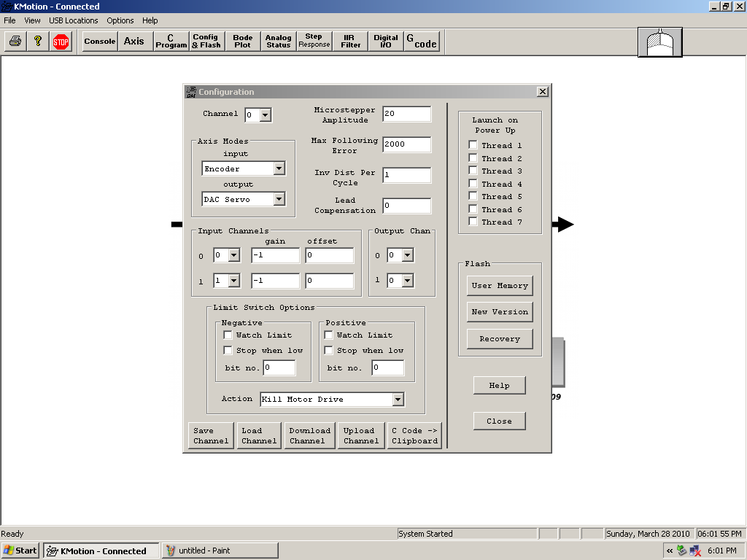
Task: Open the Options menu
Action: click(x=120, y=20)
